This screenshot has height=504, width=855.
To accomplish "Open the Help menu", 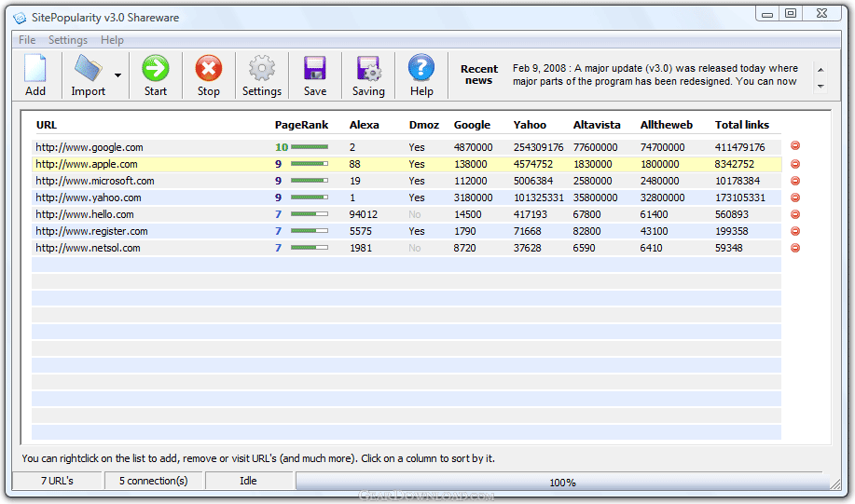I will coord(112,40).
